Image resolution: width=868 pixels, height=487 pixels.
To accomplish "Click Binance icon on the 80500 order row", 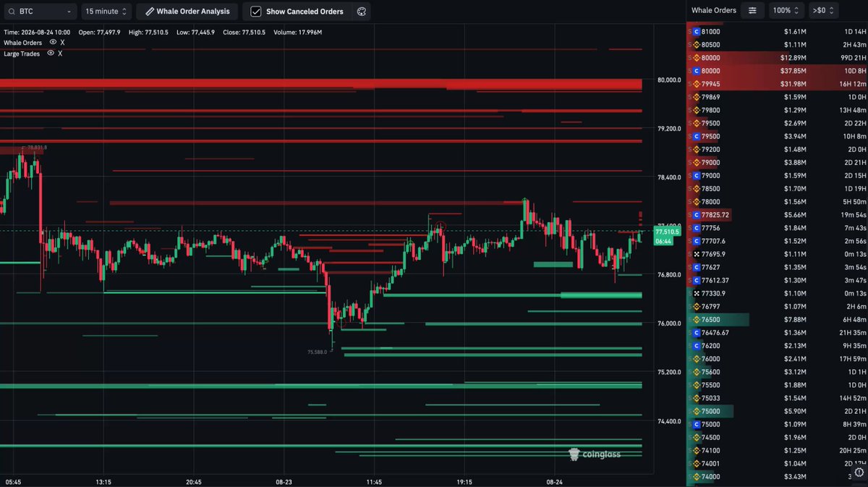I will (x=697, y=45).
